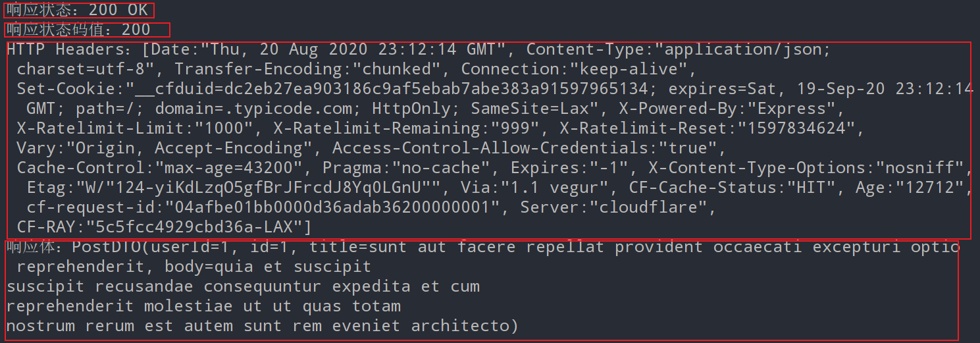Click the X-Ratelimit-Limit "1000" value
980x343 pixels.
tap(220, 128)
